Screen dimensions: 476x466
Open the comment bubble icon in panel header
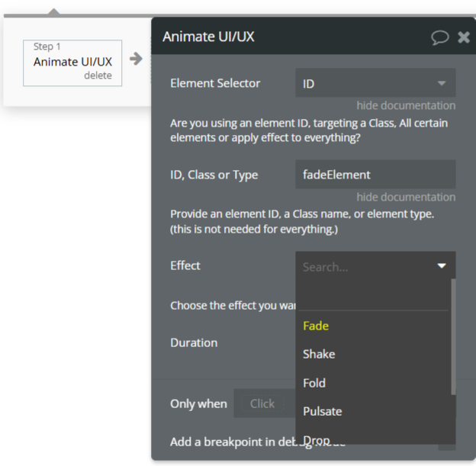pyautogui.click(x=440, y=37)
